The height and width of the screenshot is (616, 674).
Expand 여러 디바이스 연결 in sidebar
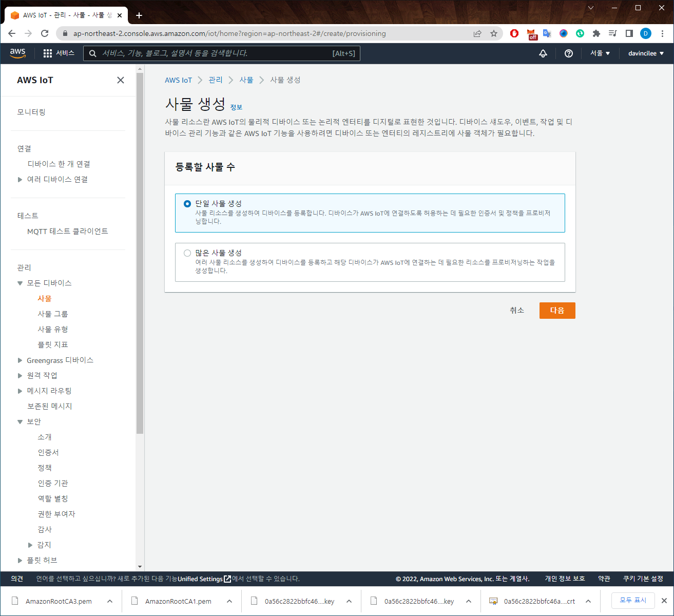click(20, 179)
